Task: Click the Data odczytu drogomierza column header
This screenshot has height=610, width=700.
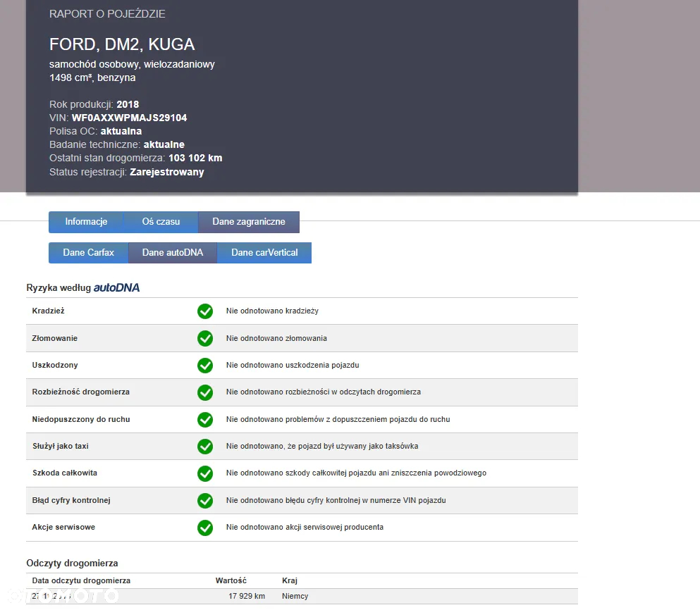Action: tap(81, 580)
